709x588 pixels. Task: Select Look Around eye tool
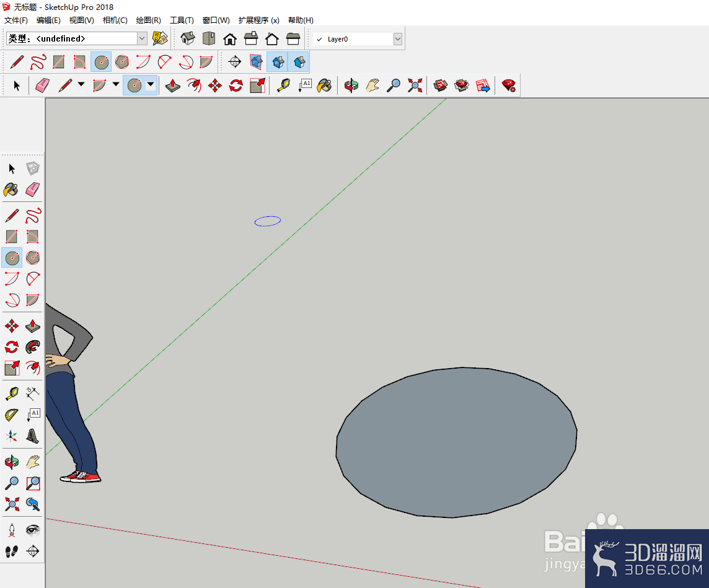pyautogui.click(x=33, y=530)
